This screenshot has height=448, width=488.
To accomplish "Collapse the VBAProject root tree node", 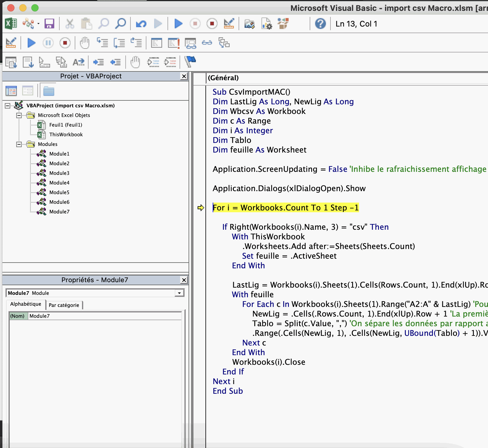I will [x=8, y=106].
